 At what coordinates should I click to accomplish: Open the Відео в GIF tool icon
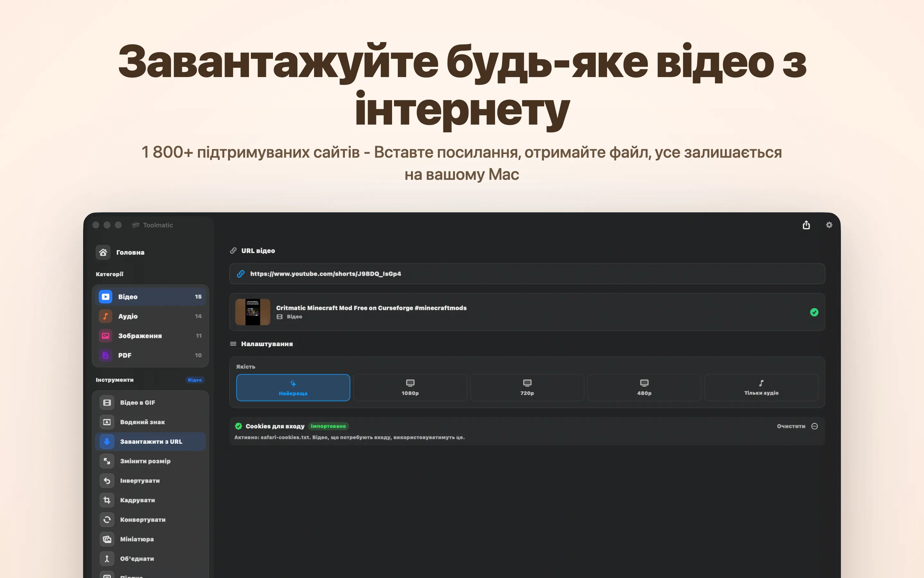click(x=107, y=403)
